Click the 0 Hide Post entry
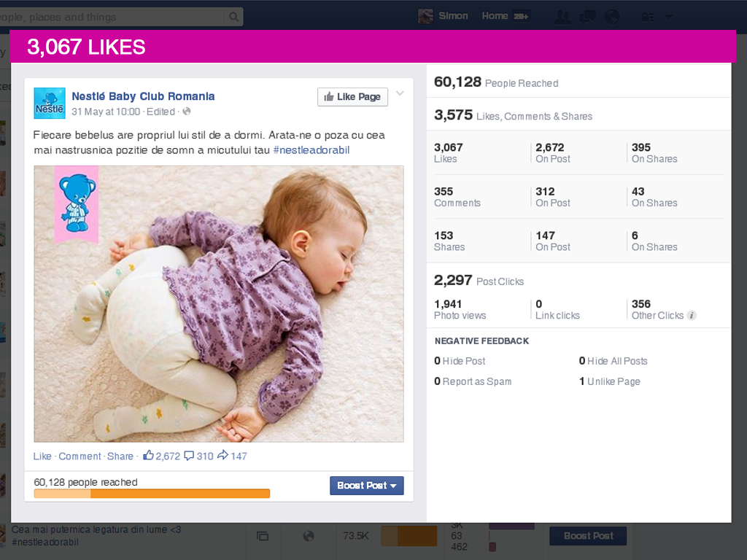Viewport: 747px width, 560px height. pyautogui.click(x=460, y=361)
